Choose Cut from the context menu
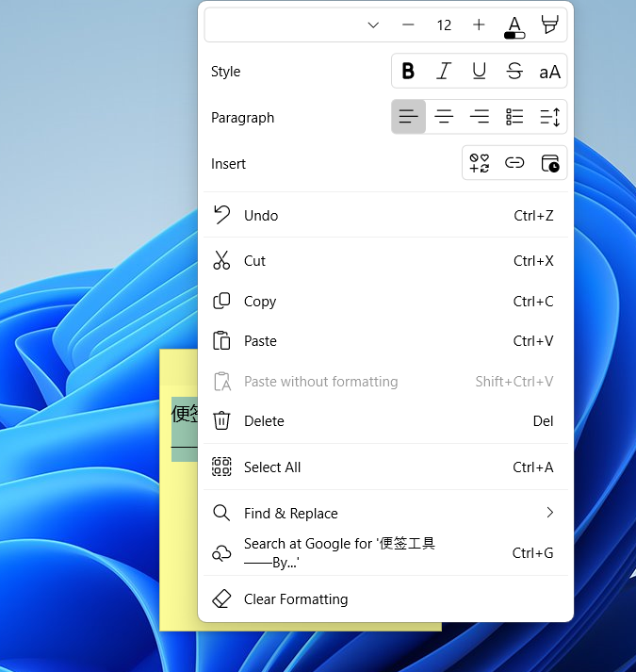Image resolution: width=636 pixels, height=672 pixels. (385, 260)
